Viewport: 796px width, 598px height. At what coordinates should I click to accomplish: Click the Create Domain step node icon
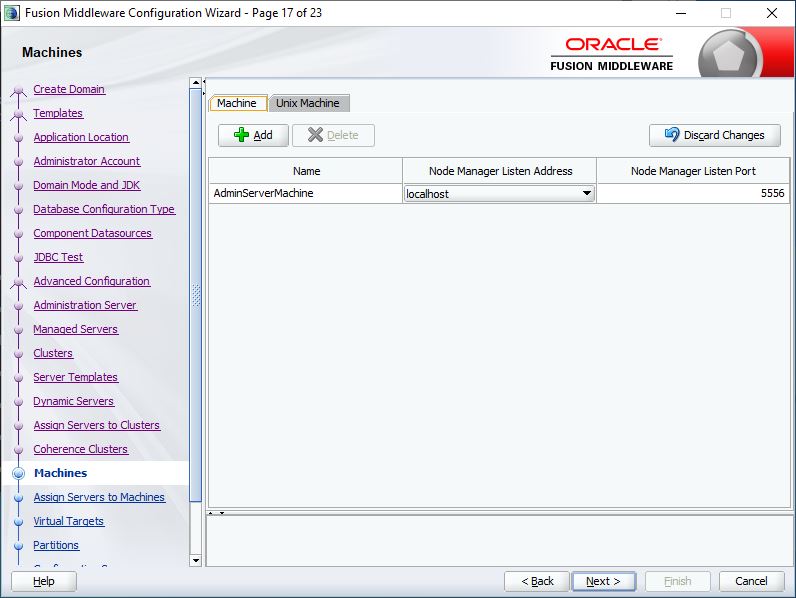(x=18, y=90)
